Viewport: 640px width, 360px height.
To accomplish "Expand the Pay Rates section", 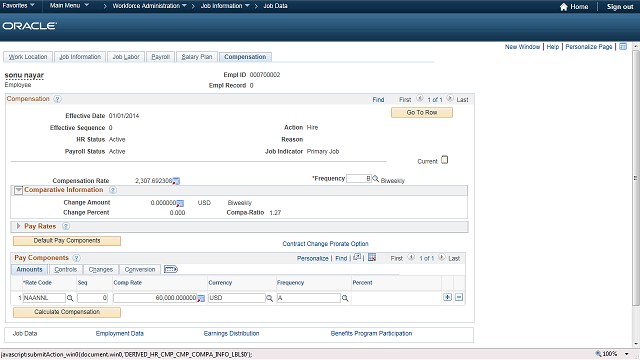I will point(18,226).
